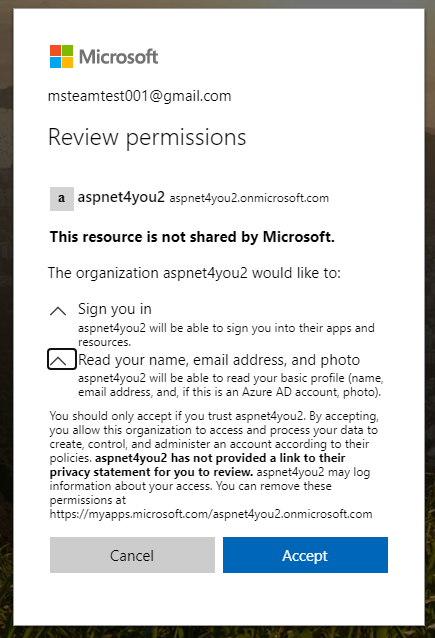This screenshot has width=435, height=638.
Task: Collapse the 'Sign you in' permission chevron
Action: coord(58,311)
